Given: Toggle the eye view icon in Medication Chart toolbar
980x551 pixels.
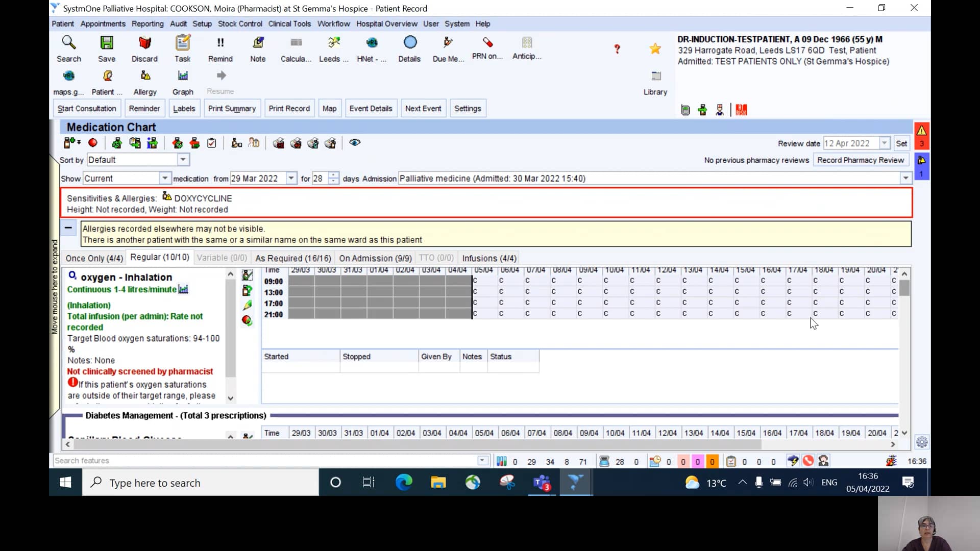Looking at the screenshot, I should pyautogui.click(x=354, y=143).
